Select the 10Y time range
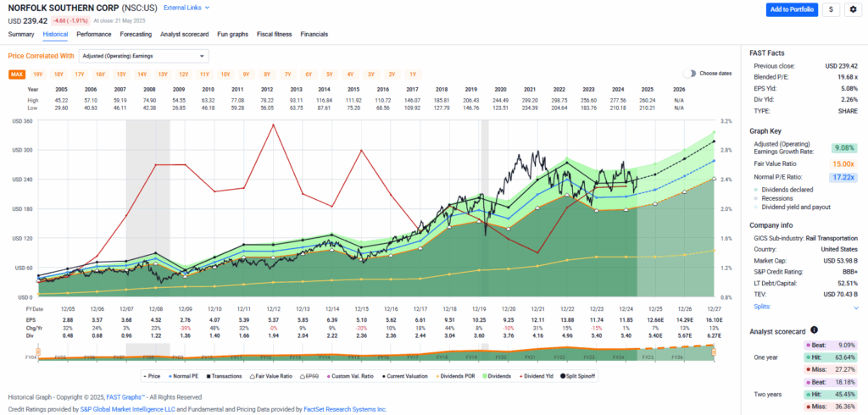 [x=225, y=75]
